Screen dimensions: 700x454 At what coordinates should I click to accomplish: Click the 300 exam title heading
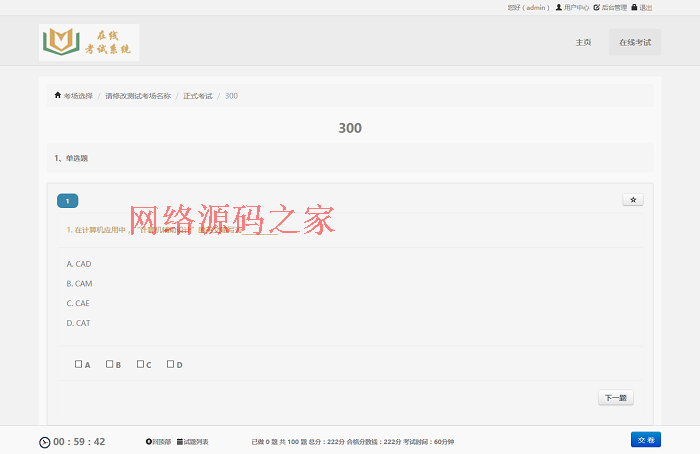pyautogui.click(x=350, y=128)
